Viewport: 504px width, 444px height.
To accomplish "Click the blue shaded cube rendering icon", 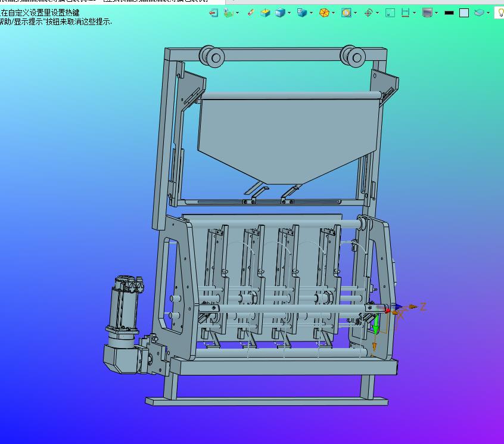I will coord(280,13).
